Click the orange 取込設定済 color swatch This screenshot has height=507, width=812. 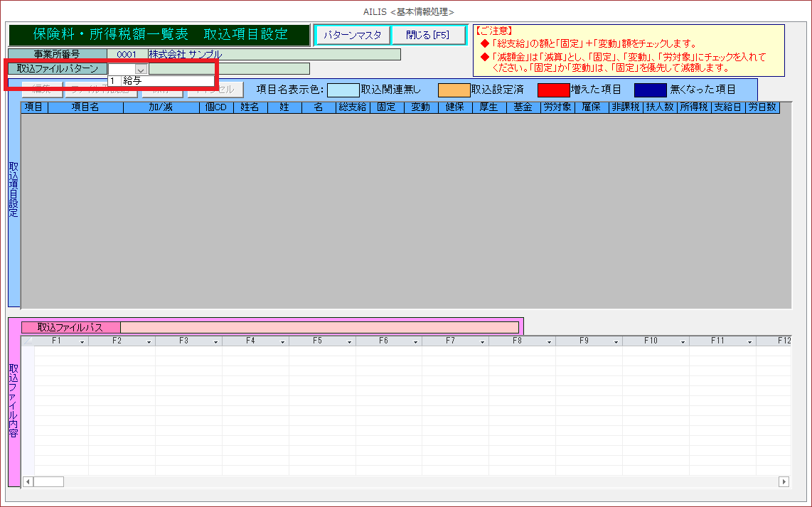coord(454,90)
